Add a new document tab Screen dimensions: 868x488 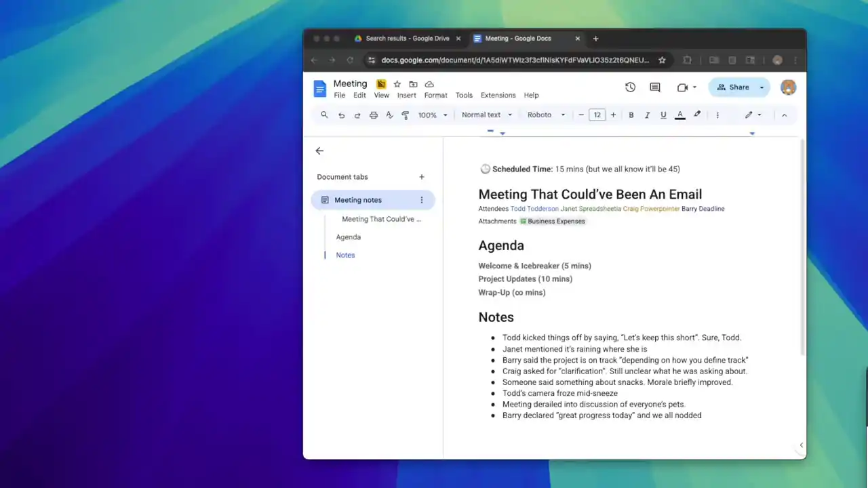pyautogui.click(x=421, y=177)
